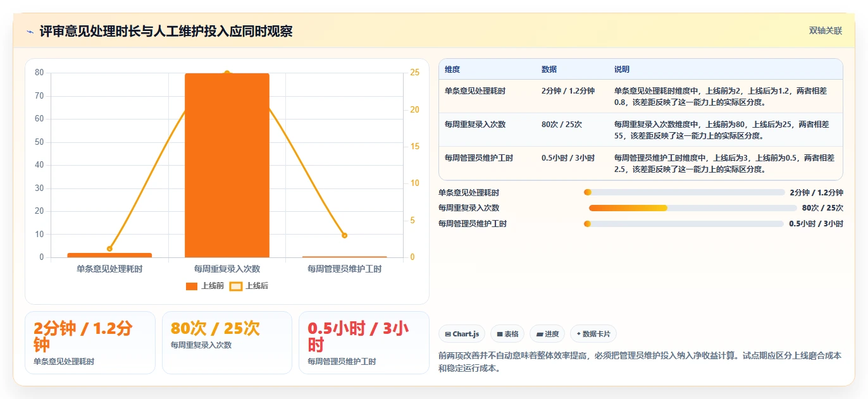Open the red 0.5小时 / 3小时 data card
The height and width of the screenshot is (399, 868).
[364, 343]
